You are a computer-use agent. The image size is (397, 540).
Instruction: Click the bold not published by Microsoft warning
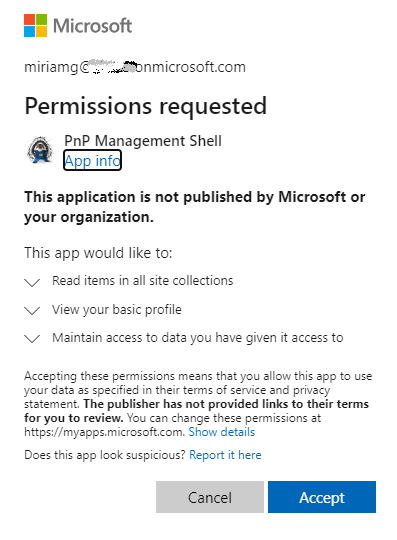click(x=195, y=207)
